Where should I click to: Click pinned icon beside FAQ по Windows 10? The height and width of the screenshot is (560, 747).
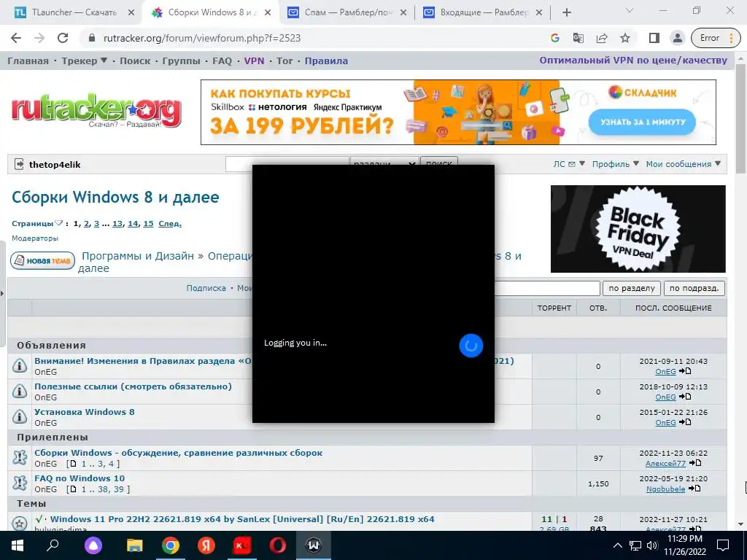coord(20,483)
